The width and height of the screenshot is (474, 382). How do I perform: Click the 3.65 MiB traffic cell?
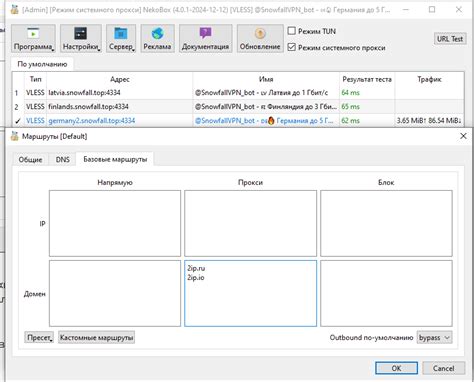click(429, 121)
